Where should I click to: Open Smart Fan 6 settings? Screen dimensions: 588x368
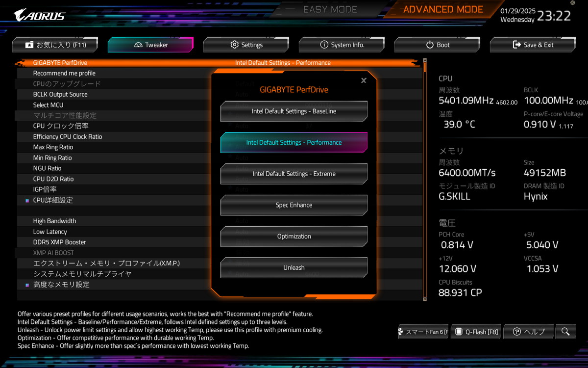point(423,332)
